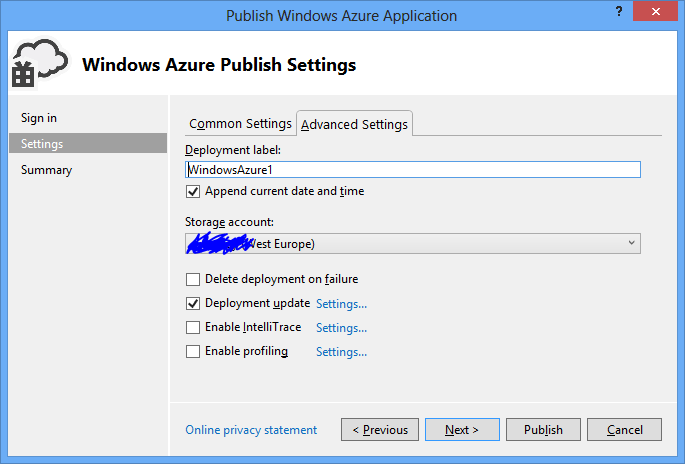Jump to the Summary step
The height and width of the screenshot is (464, 685).
pyautogui.click(x=46, y=170)
